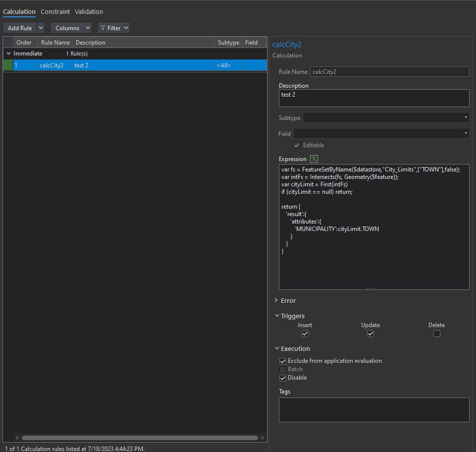Screen dimensions: 476x452
Task: Click the Add Rule button
Action: point(20,28)
